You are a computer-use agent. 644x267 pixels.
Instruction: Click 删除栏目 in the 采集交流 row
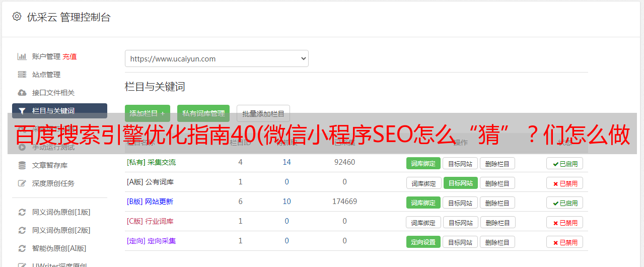pyautogui.click(x=497, y=163)
